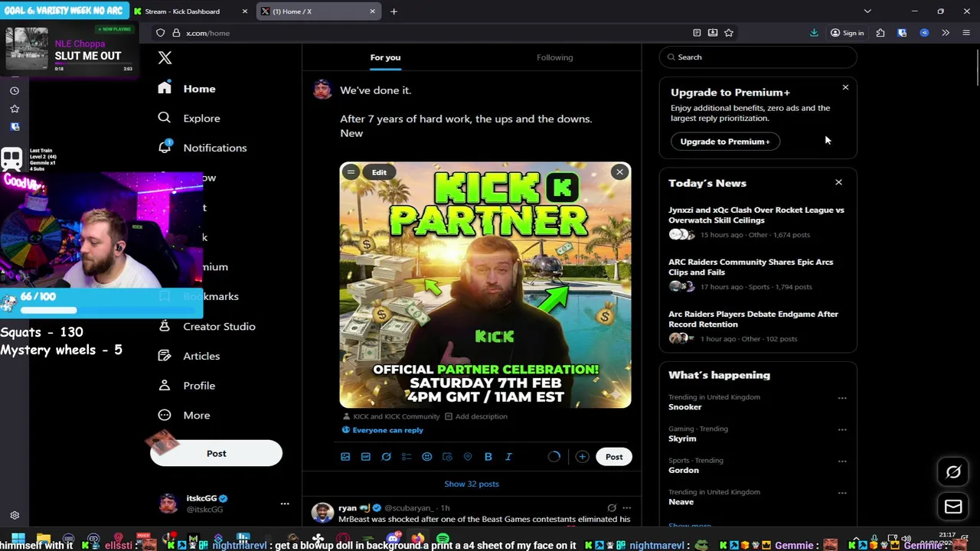
Task: Open the Kick Partner image thumbnail
Action: tap(485, 285)
